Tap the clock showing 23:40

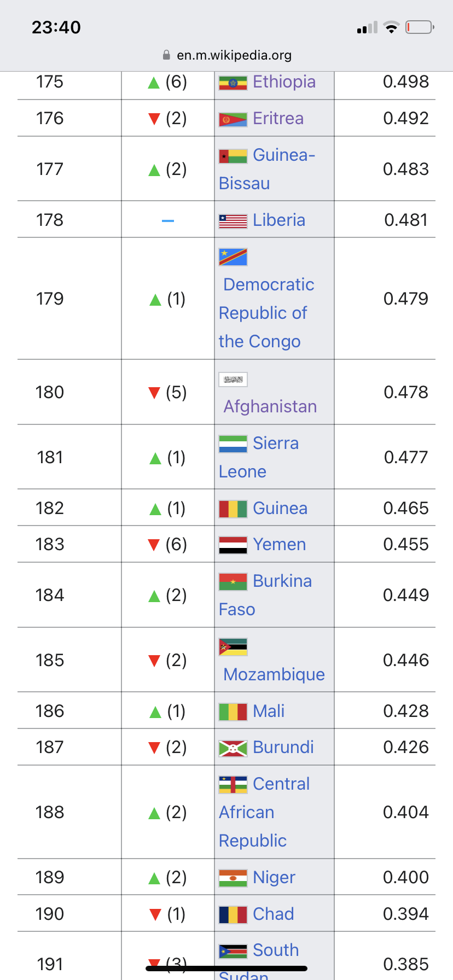[56, 27]
